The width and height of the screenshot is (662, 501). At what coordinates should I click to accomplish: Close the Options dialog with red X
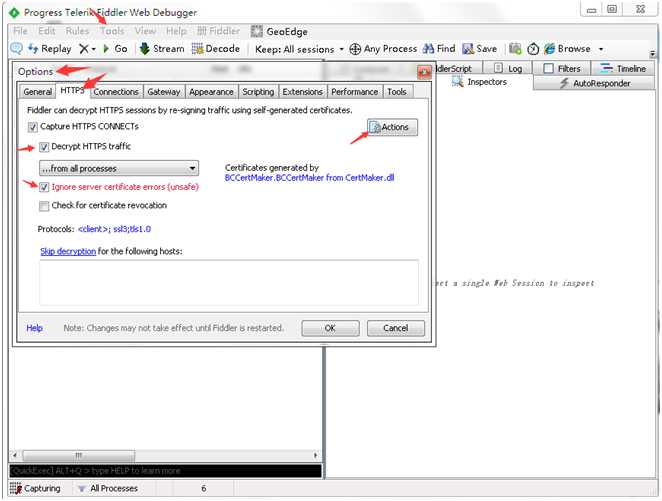pyautogui.click(x=424, y=73)
